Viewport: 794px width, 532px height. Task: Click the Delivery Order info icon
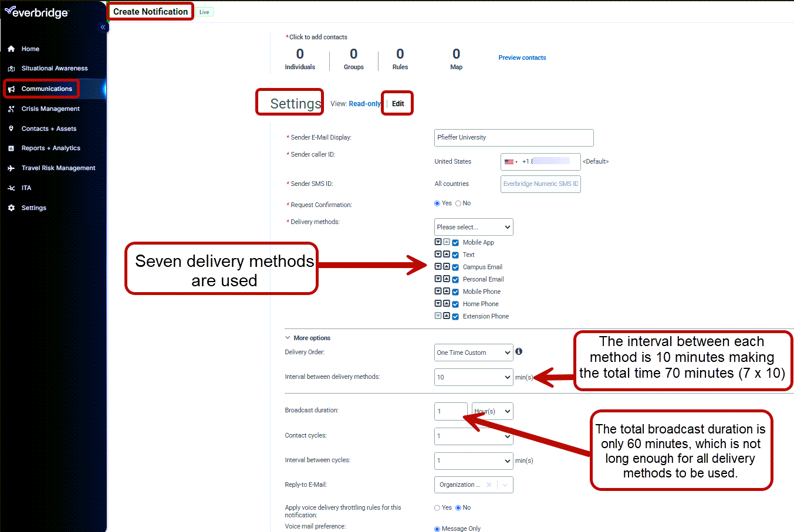pyautogui.click(x=519, y=351)
